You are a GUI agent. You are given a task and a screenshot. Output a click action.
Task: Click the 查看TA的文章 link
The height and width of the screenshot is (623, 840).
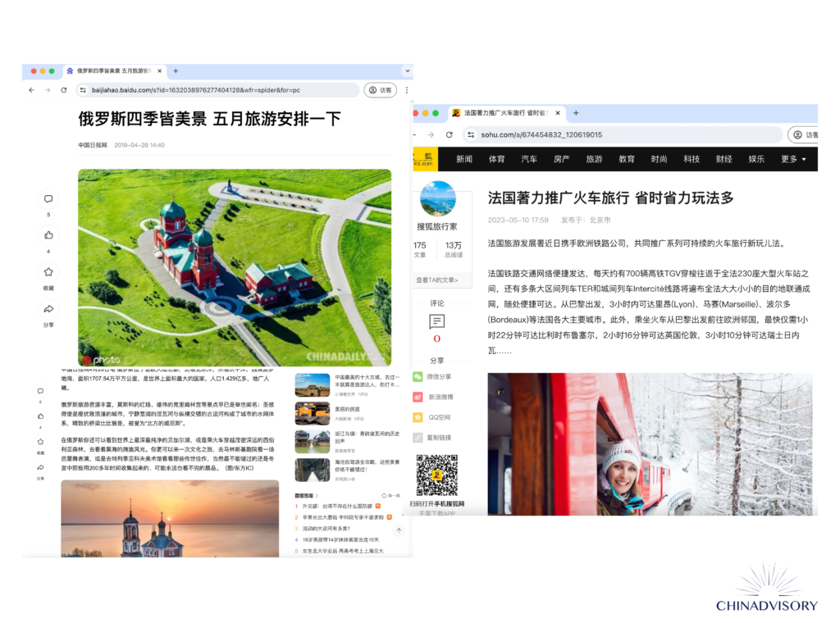click(437, 280)
